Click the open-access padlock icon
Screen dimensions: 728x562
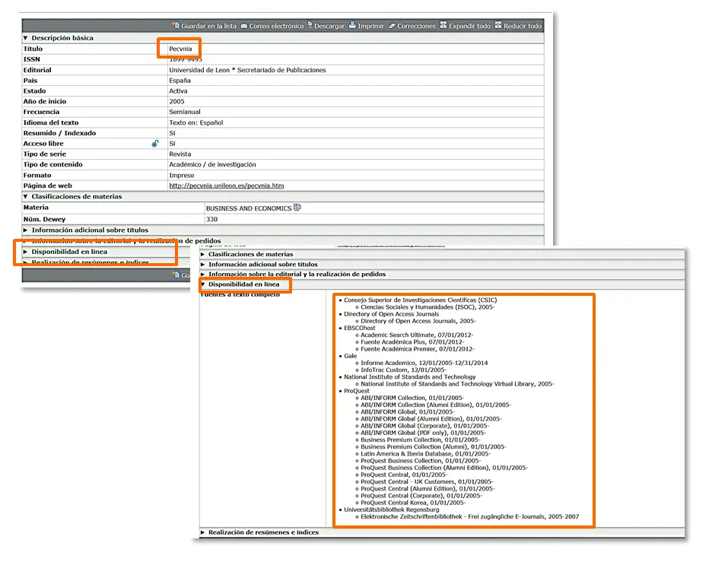155,143
